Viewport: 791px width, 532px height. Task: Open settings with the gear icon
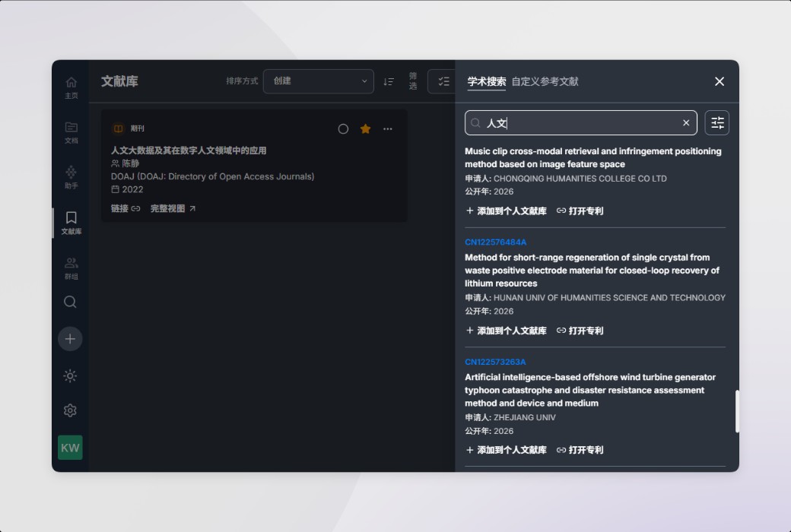tap(70, 410)
